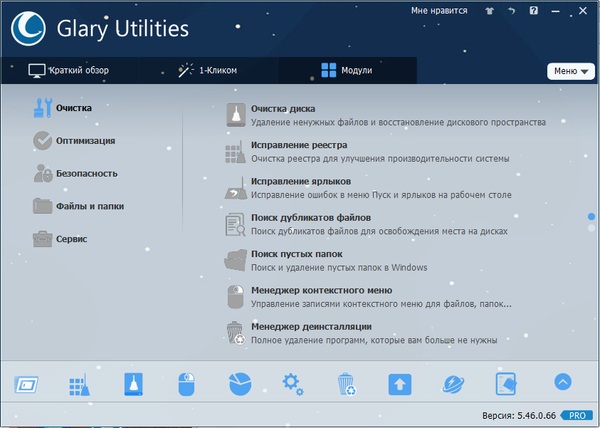
Task: Expand the Меню dropdown
Action: tap(570, 71)
